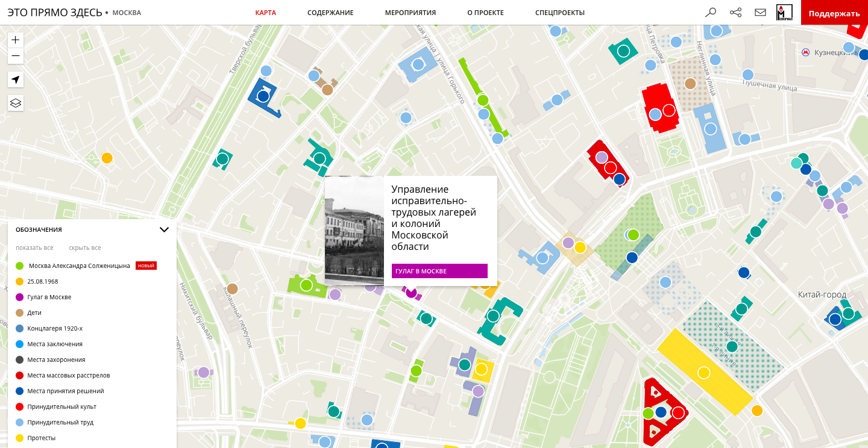
Task: Open search with the magnifier icon
Action: click(711, 13)
